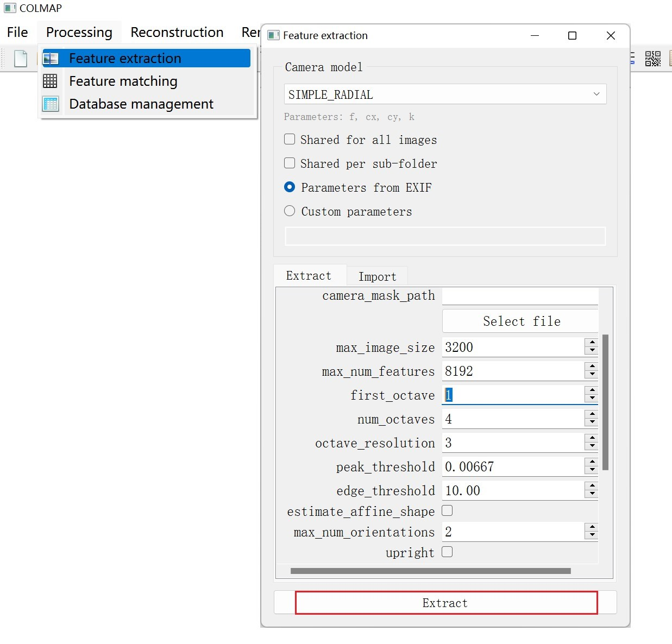Increase max_num_features with its up arrow
Viewport: 672px width, 644px height.
pos(592,367)
